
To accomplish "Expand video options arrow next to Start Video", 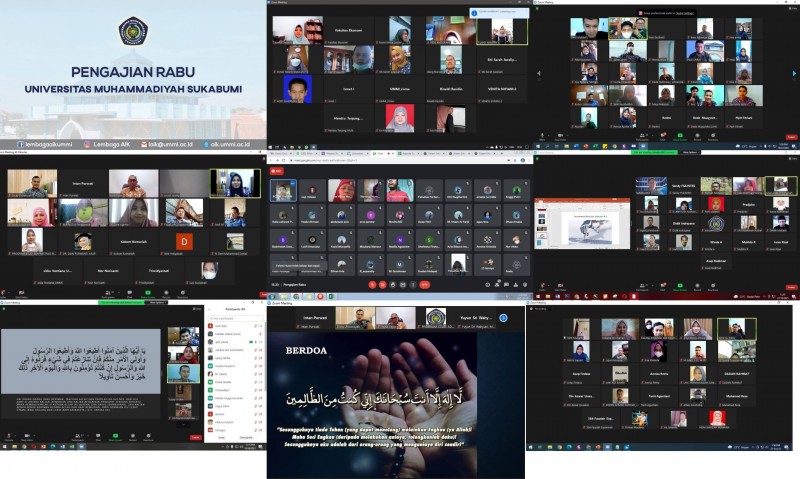I will coord(34,433).
